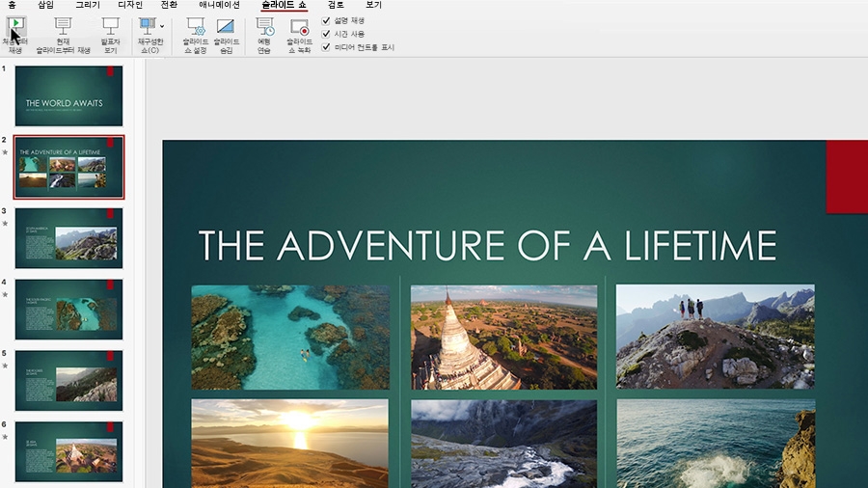Screen dimensions: 868x488
Task: Switch to the Design (디자인) tab
Action: pyautogui.click(x=130, y=5)
